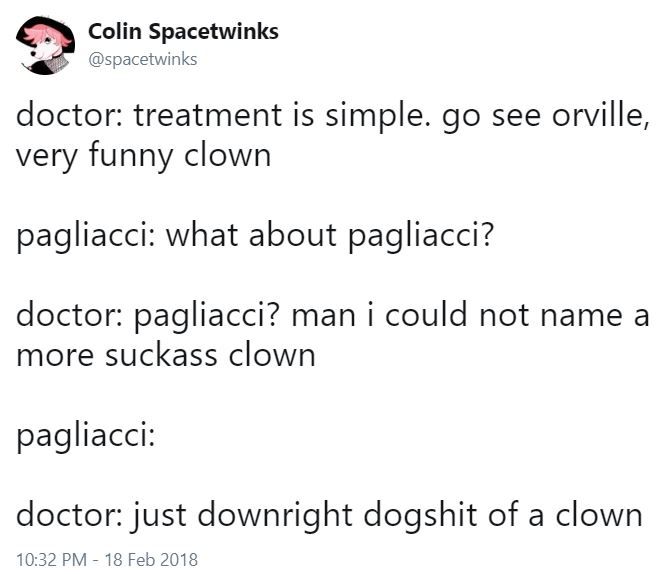Screen dimensions: 670x574
Task: Click the word 'funny' in second line
Action: click(x=131, y=157)
